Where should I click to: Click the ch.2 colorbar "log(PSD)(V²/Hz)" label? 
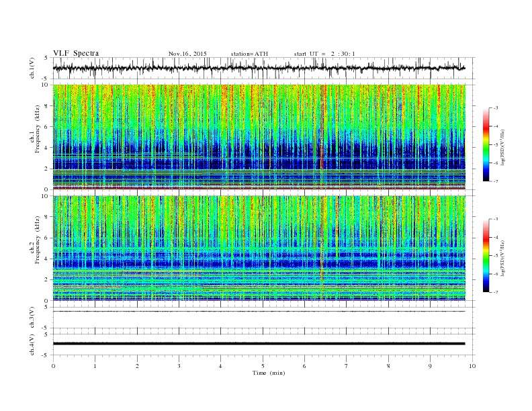[503, 258]
